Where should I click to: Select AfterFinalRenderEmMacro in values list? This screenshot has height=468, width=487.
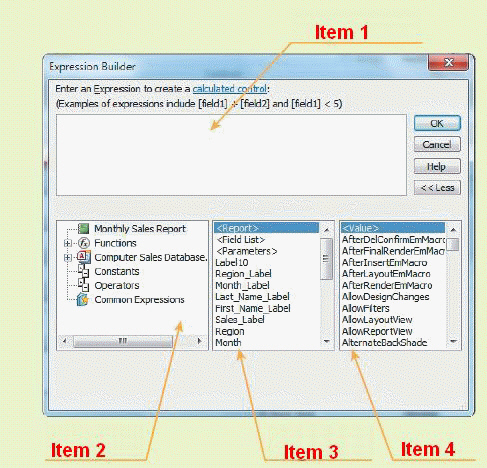(393, 251)
